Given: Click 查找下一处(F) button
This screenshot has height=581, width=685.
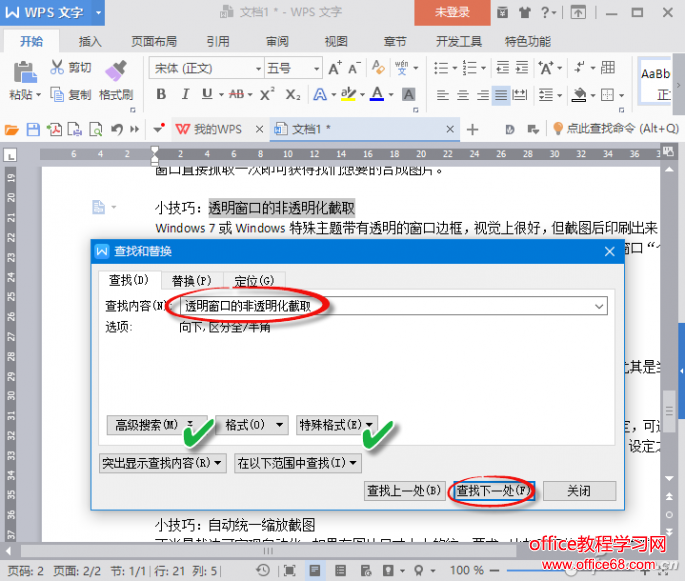Looking at the screenshot, I should pos(494,491).
